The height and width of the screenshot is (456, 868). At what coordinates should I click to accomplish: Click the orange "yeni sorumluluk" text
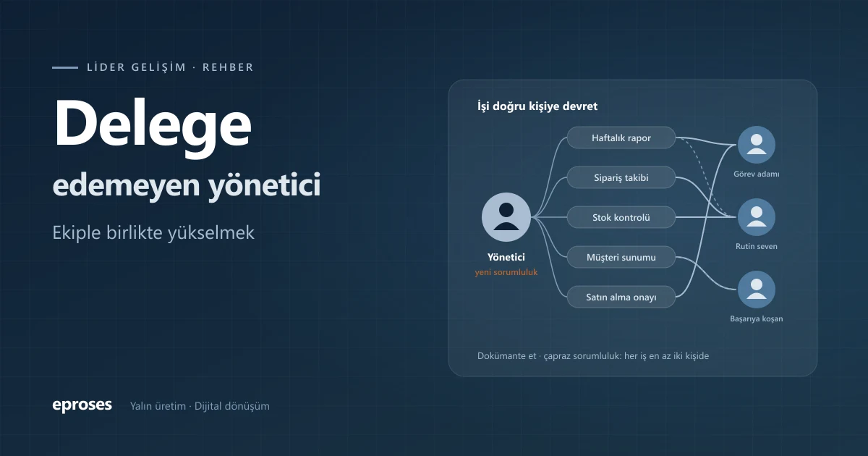(506, 272)
